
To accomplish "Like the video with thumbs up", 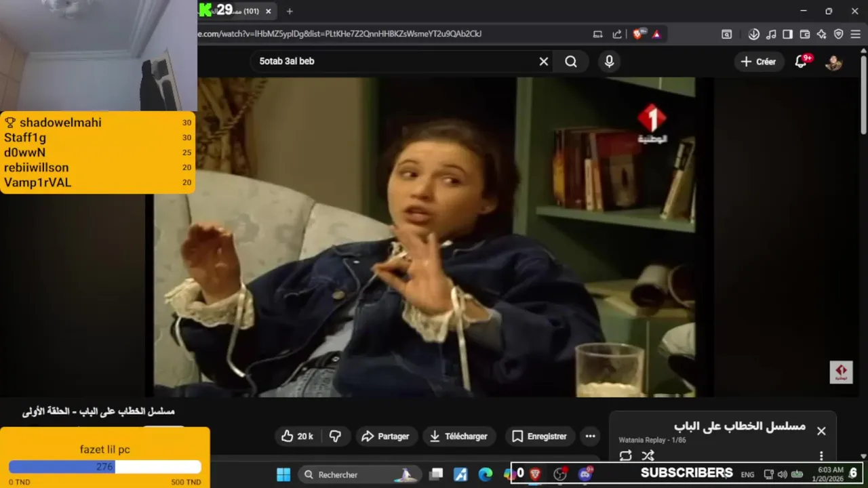I will coord(297,436).
